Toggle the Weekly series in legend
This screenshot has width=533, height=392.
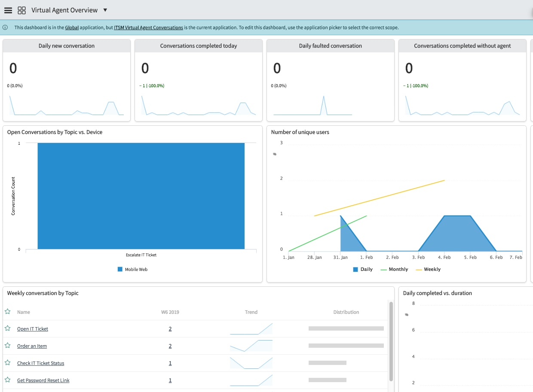tap(428, 270)
